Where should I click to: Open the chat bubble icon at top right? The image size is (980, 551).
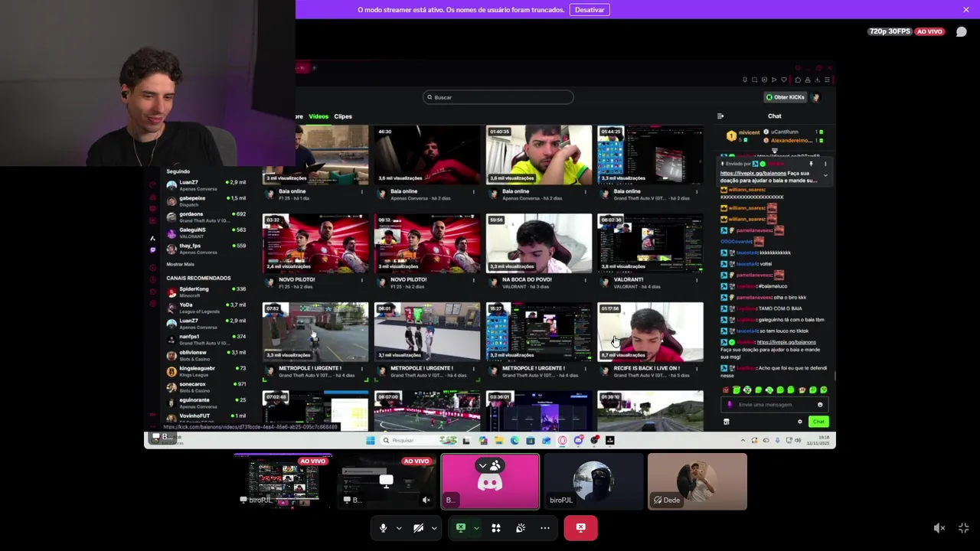click(962, 31)
